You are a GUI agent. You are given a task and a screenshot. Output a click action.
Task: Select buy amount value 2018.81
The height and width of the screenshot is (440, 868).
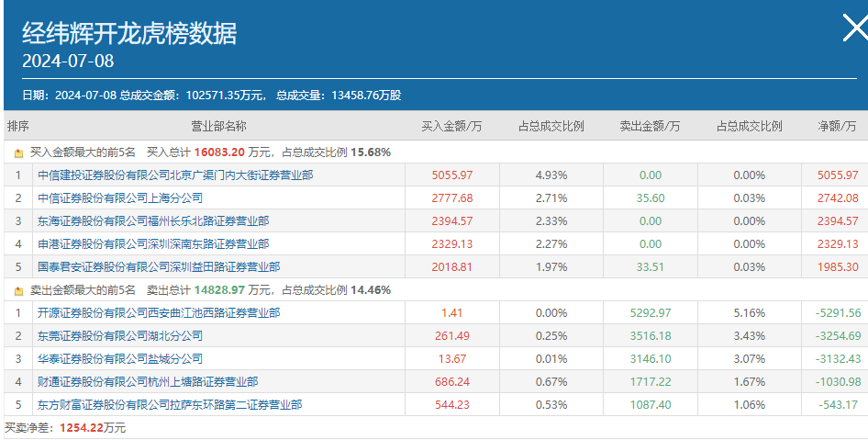(x=452, y=267)
